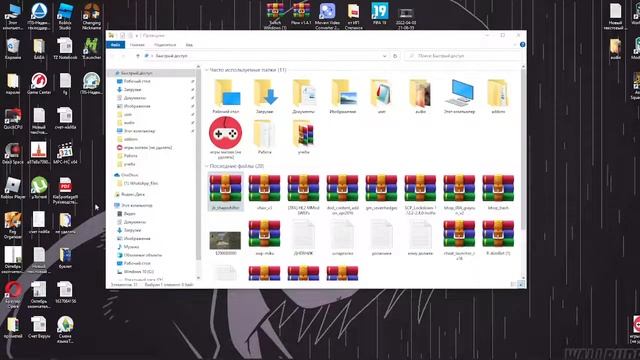Open the audio folder tile

[x=420, y=96]
